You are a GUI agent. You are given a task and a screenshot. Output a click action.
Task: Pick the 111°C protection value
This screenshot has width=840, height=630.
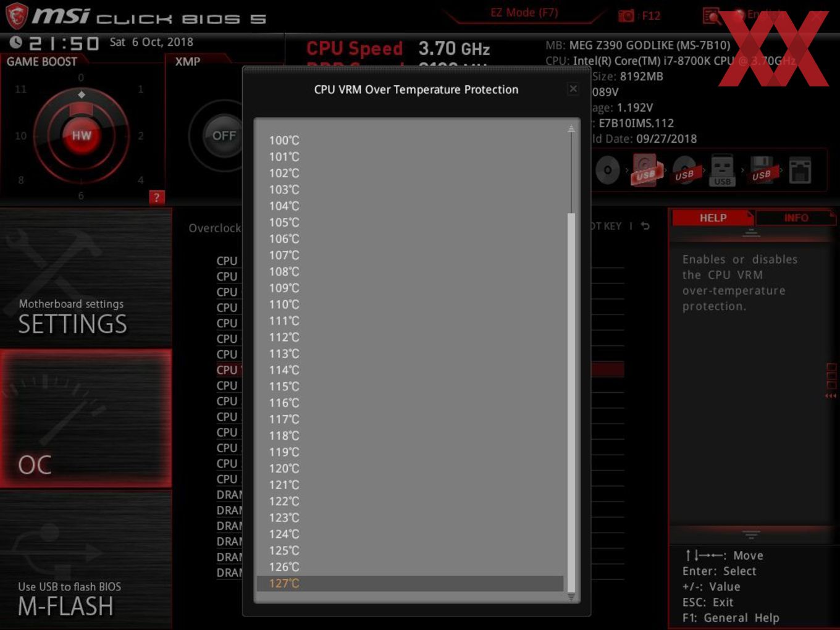click(x=410, y=321)
